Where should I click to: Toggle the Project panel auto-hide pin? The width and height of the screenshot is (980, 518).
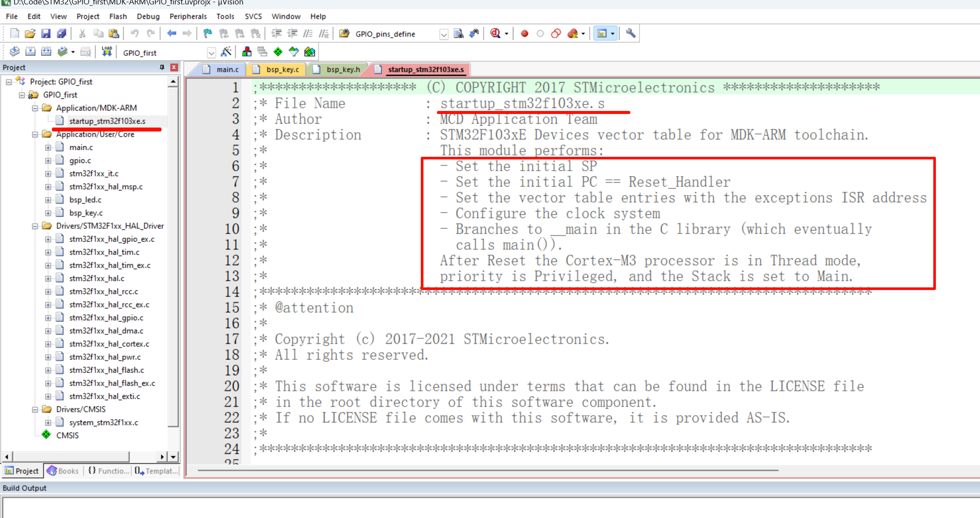162,67
